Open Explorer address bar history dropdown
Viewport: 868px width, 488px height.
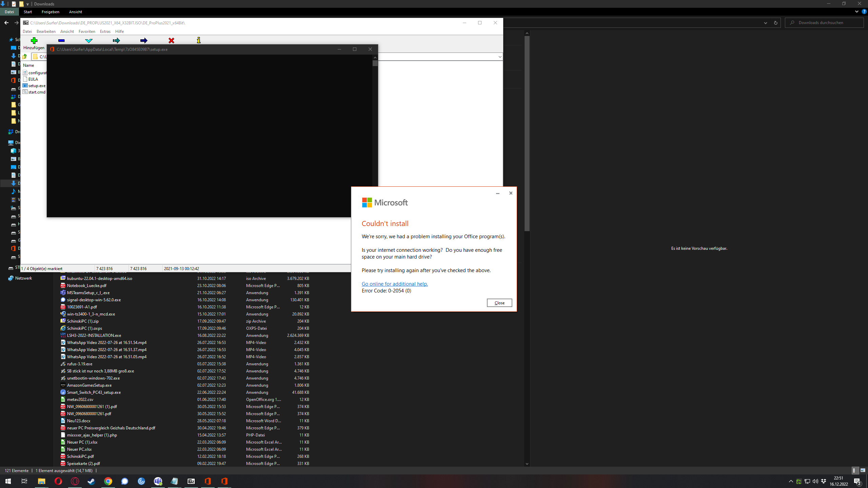765,23
